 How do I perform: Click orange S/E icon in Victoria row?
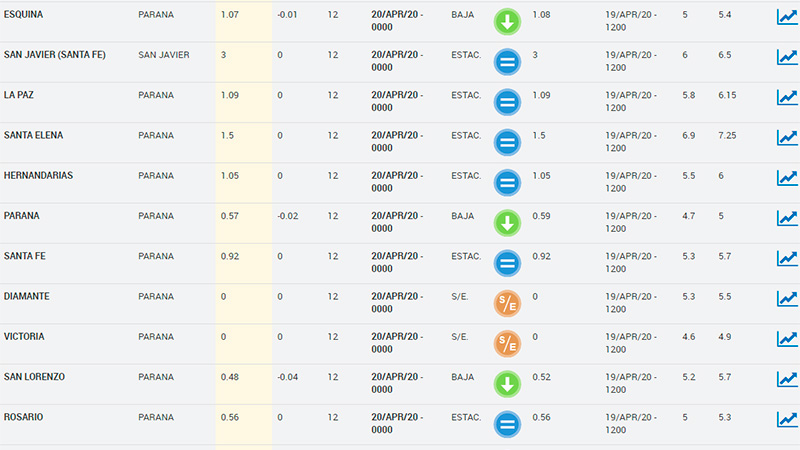click(507, 343)
